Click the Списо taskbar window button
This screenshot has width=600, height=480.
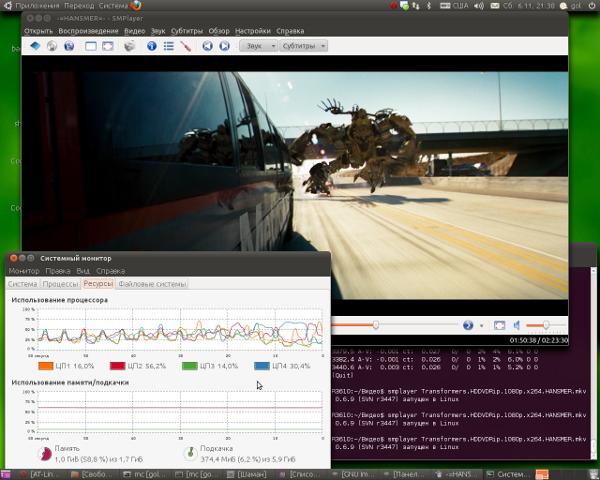pos(299,475)
